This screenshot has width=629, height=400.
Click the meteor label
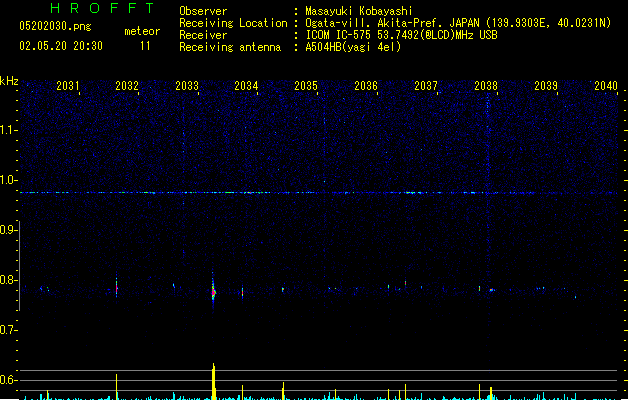point(142,31)
